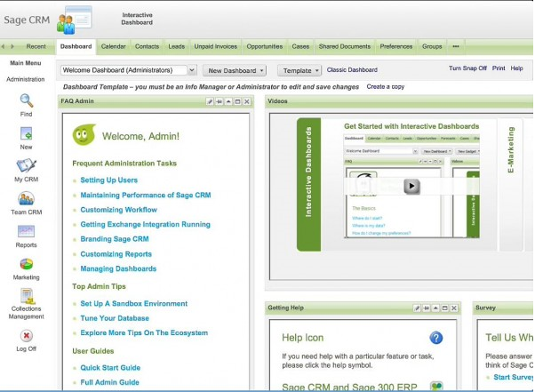This screenshot has width=535, height=392.
Task: Click FAQ Admin gadget link icon
Action: (x=219, y=101)
